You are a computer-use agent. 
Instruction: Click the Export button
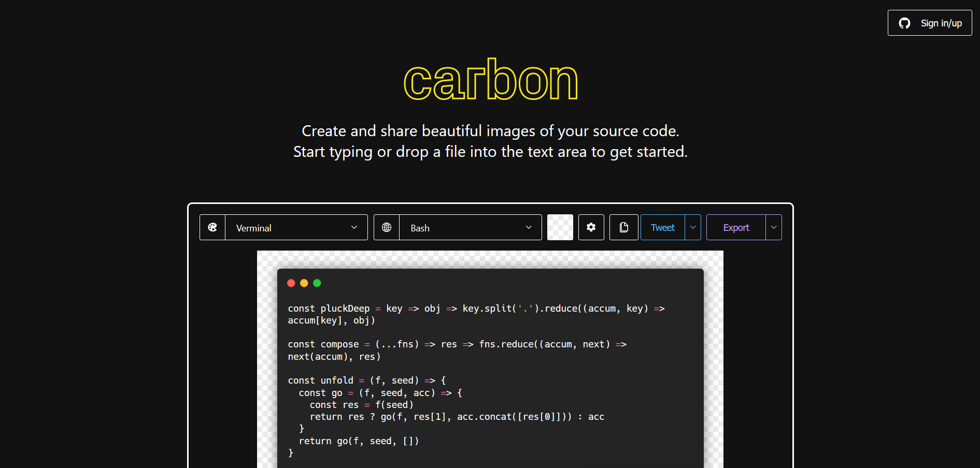[x=736, y=227]
